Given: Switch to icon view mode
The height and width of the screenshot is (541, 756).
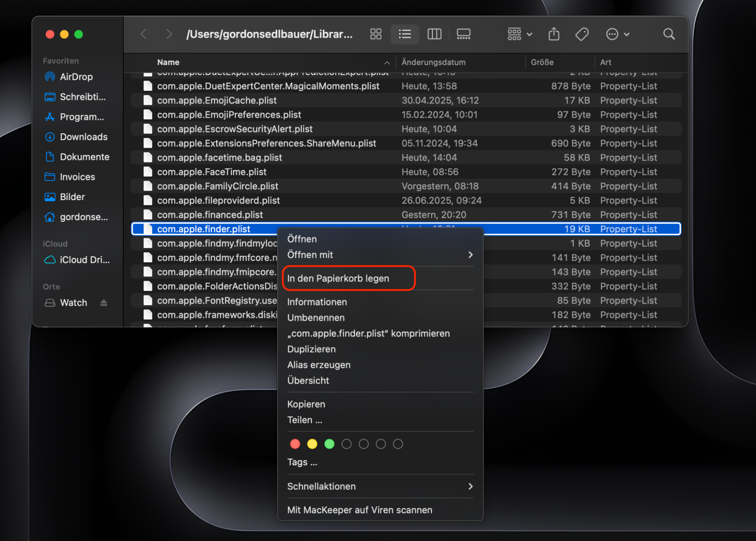Looking at the screenshot, I should tap(376, 34).
